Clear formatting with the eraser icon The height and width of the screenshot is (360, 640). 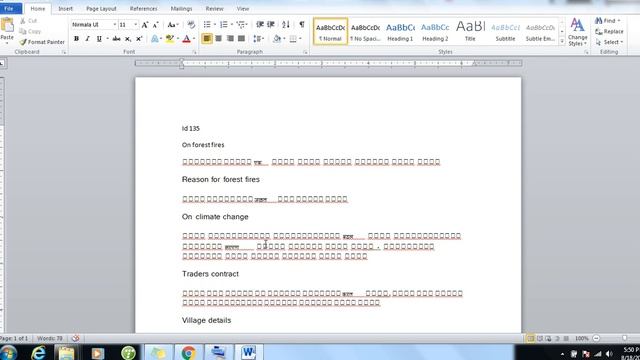191,25
